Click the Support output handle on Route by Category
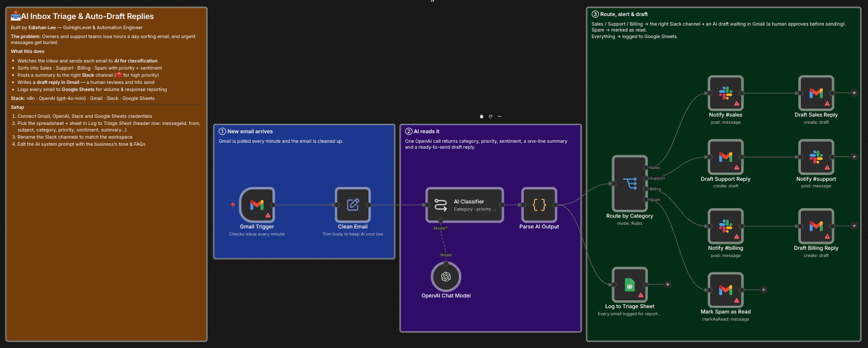Image resolution: width=868 pixels, height=348 pixels. (647, 178)
